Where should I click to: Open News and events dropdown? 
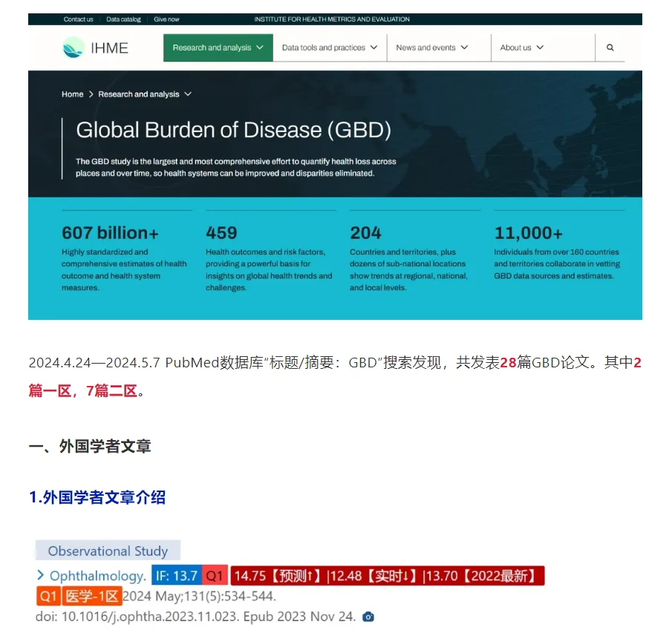(x=432, y=47)
